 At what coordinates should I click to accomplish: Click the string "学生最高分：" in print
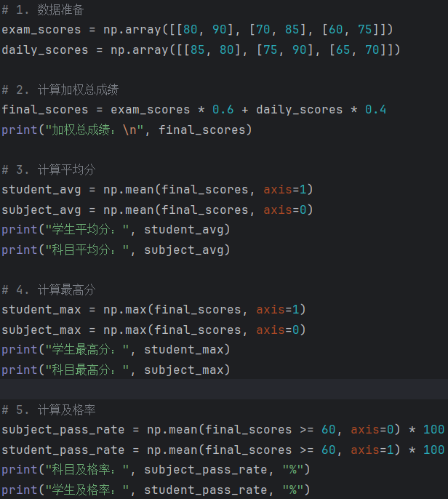pyautogui.click(x=87, y=350)
